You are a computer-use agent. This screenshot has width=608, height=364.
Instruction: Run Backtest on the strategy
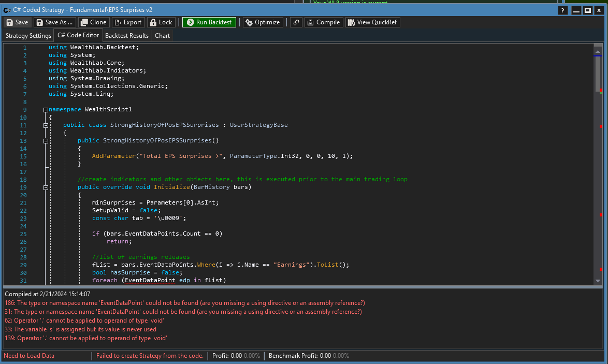click(209, 22)
